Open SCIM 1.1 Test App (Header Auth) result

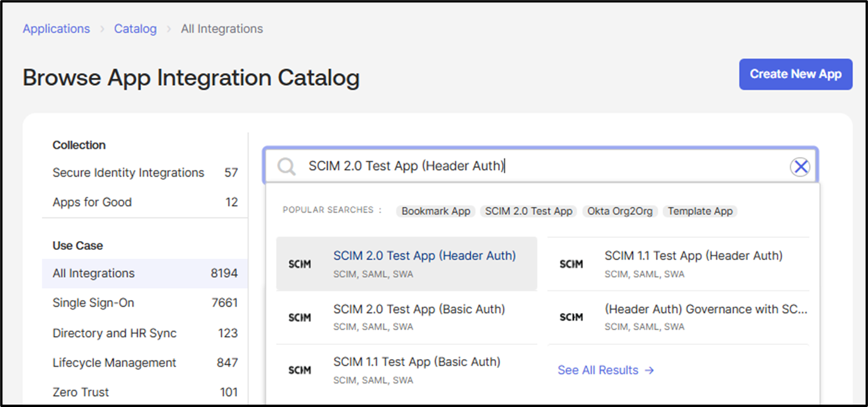[x=678, y=264]
